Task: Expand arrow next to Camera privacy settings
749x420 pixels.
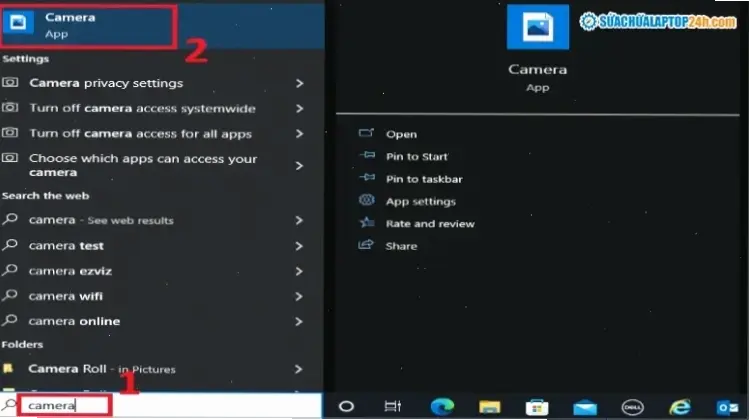Action: 299,83
